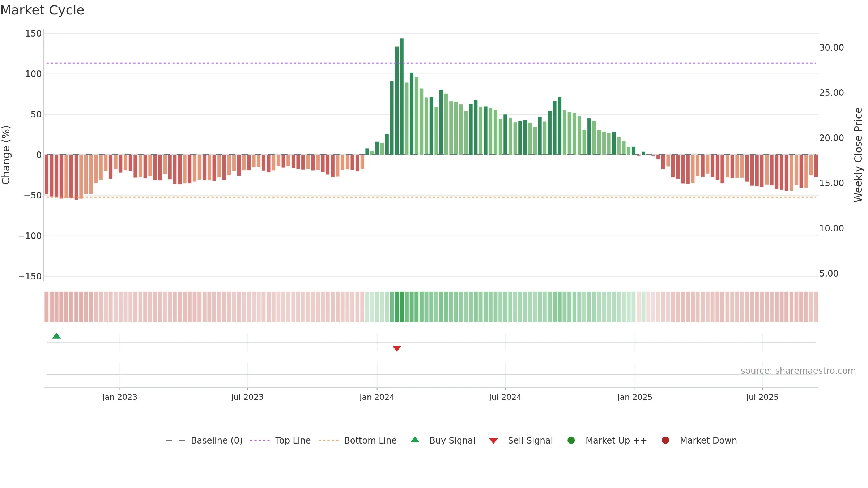Click the purple dotted line sample in legend

coord(260,440)
